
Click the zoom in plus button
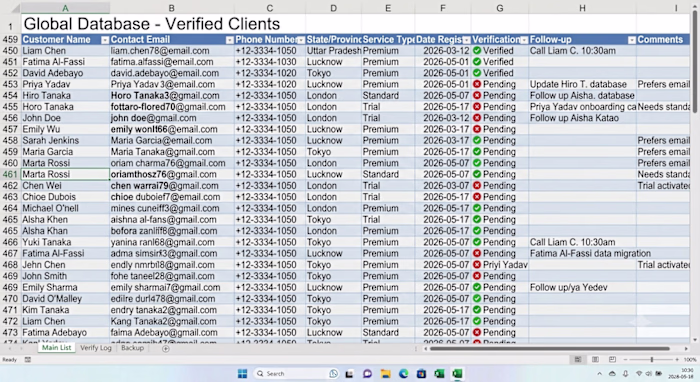(x=677, y=360)
